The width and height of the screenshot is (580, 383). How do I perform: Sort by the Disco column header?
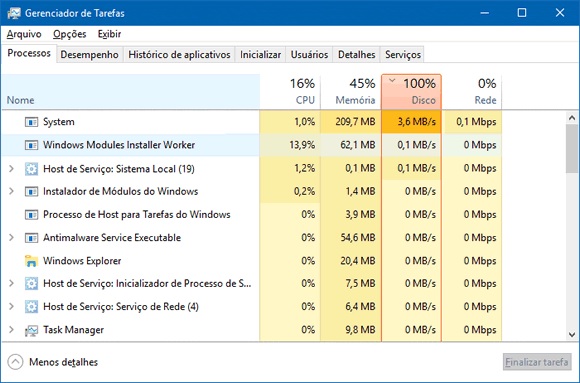tap(411, 92)
